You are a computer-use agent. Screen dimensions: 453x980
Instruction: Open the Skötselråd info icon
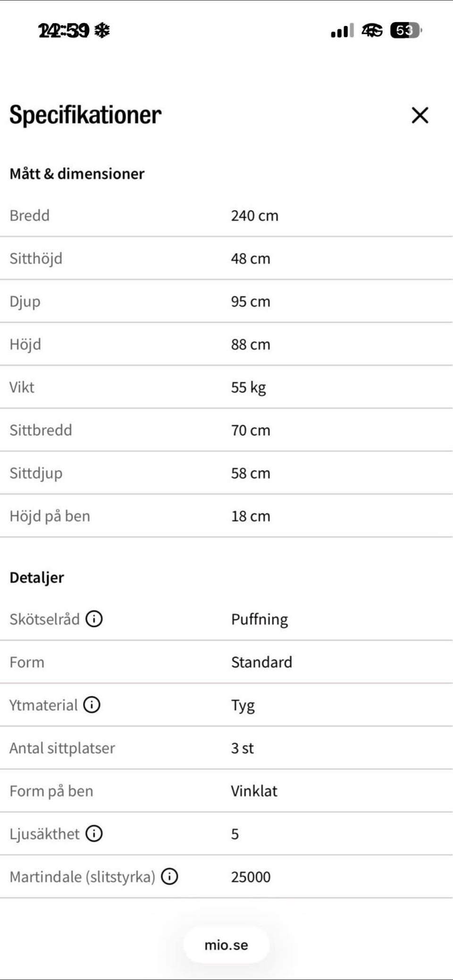pyautogui.click(x=94, y=619)
